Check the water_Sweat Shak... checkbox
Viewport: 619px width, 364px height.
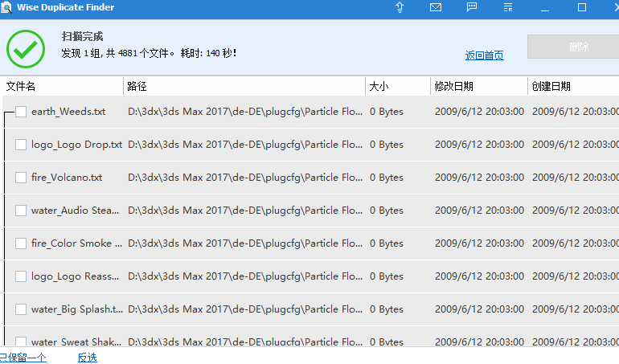tap(21, 342)
